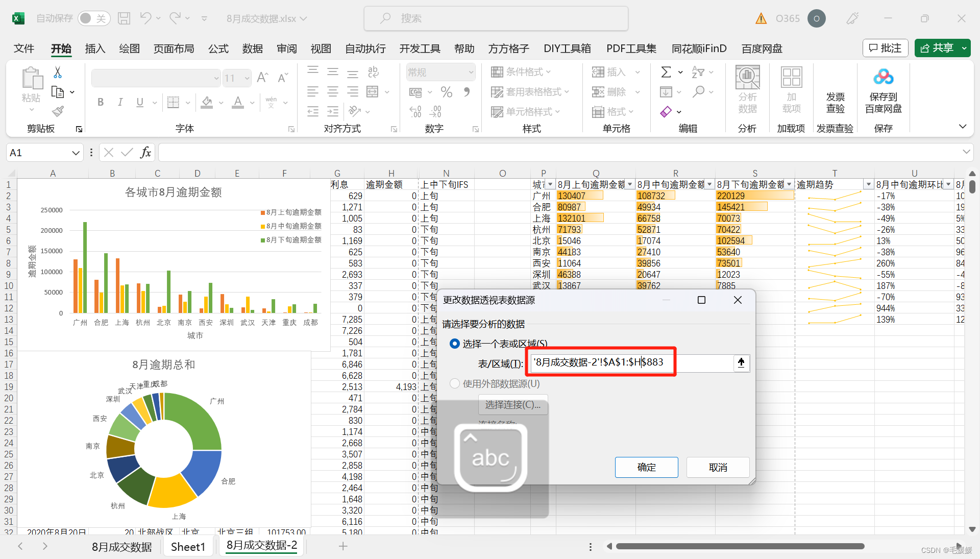
Task: Click the Save icon in title bar
Action: 124,18
